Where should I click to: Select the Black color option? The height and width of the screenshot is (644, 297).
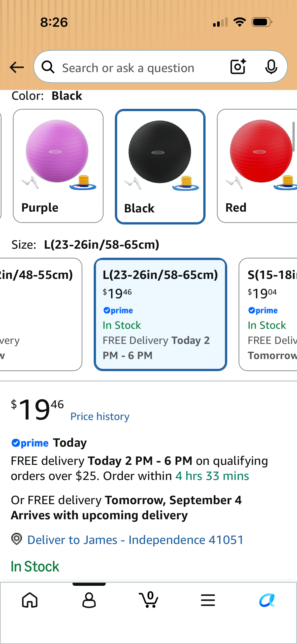[160, 167]
